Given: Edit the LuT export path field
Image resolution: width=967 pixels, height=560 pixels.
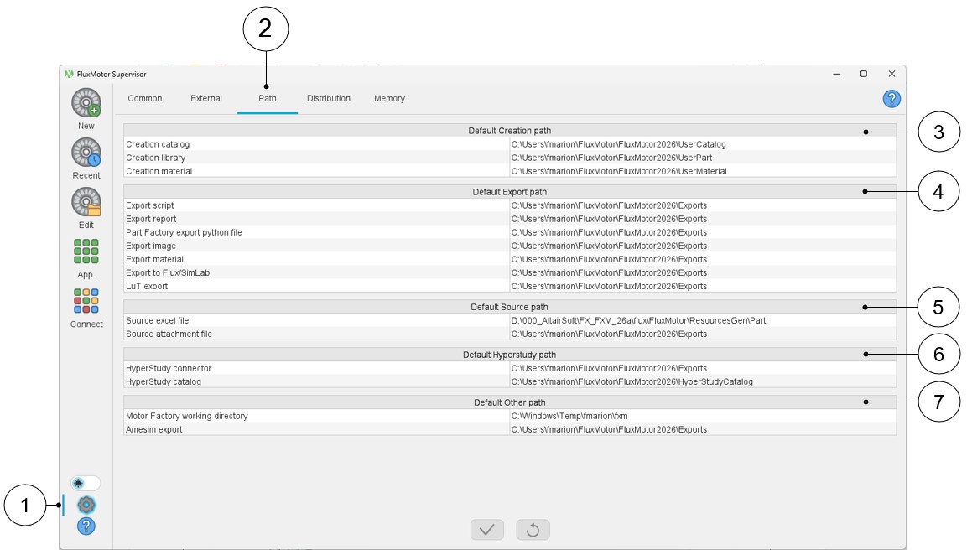Looking at the screenshot, I should pyautogui.click(x=703, y=286).
